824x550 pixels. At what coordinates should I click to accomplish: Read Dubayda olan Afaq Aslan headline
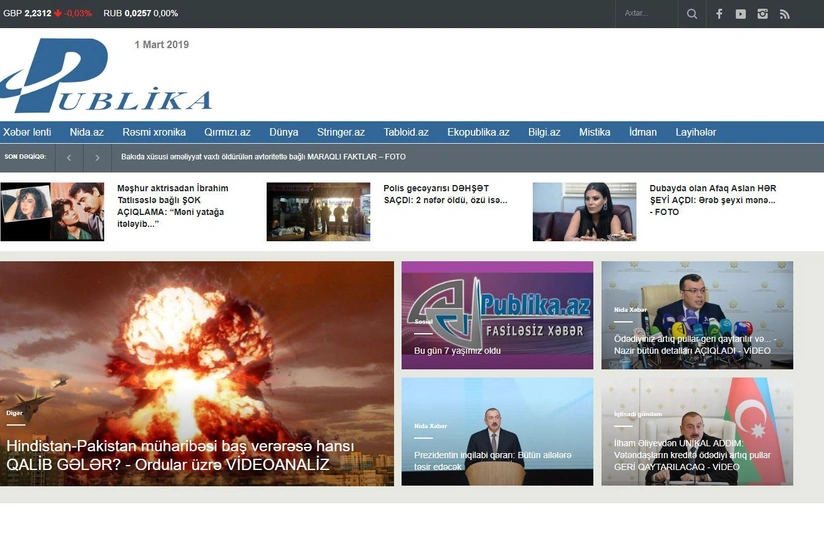tap(713, 200)
